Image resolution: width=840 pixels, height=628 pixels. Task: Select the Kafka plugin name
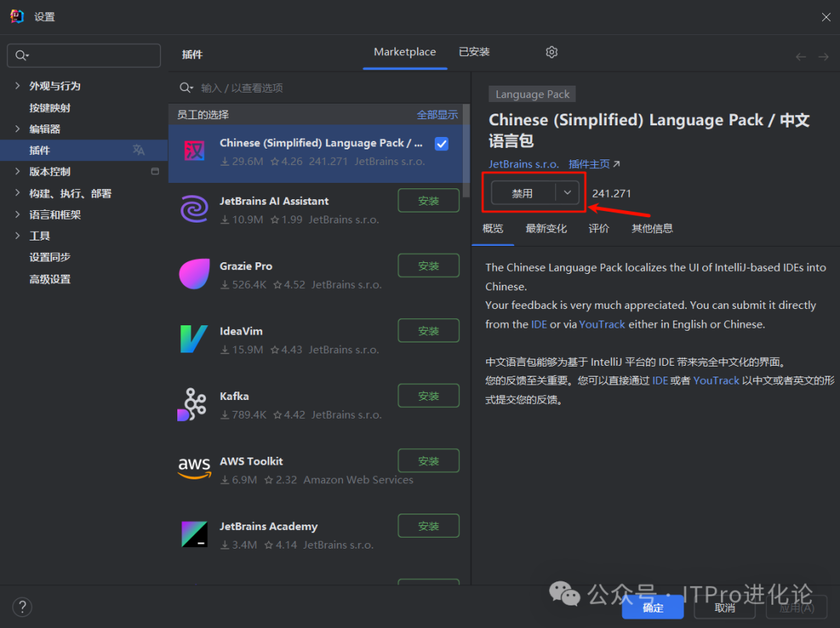(234, 396)
